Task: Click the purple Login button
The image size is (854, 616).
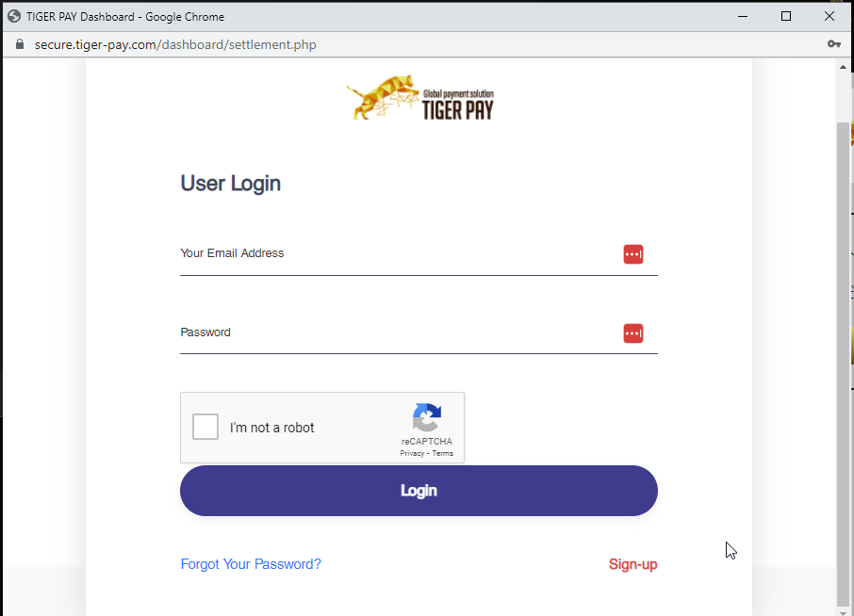Action: 419,491
